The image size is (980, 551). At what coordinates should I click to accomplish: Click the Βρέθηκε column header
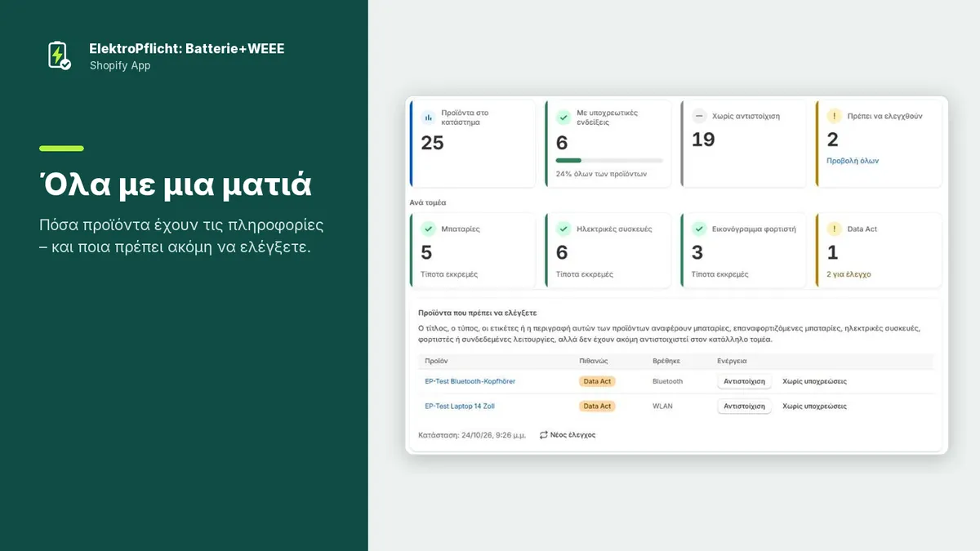coord(666,361)
